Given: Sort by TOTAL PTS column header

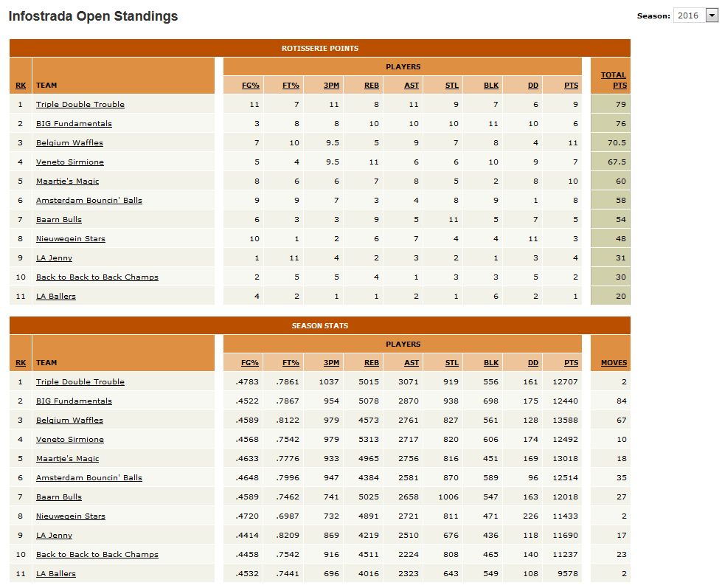Looking at the screenshot, I should pyautogui.click(x=614, y=80).
